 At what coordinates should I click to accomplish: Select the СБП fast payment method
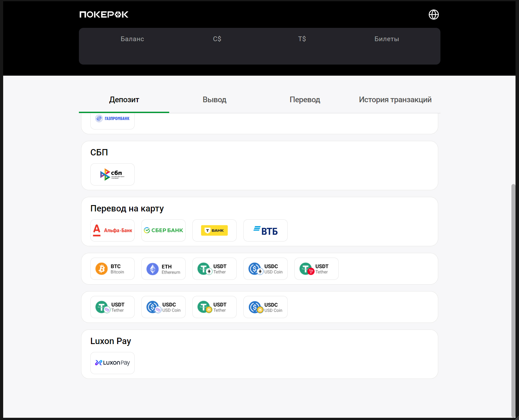pos(112,174)
